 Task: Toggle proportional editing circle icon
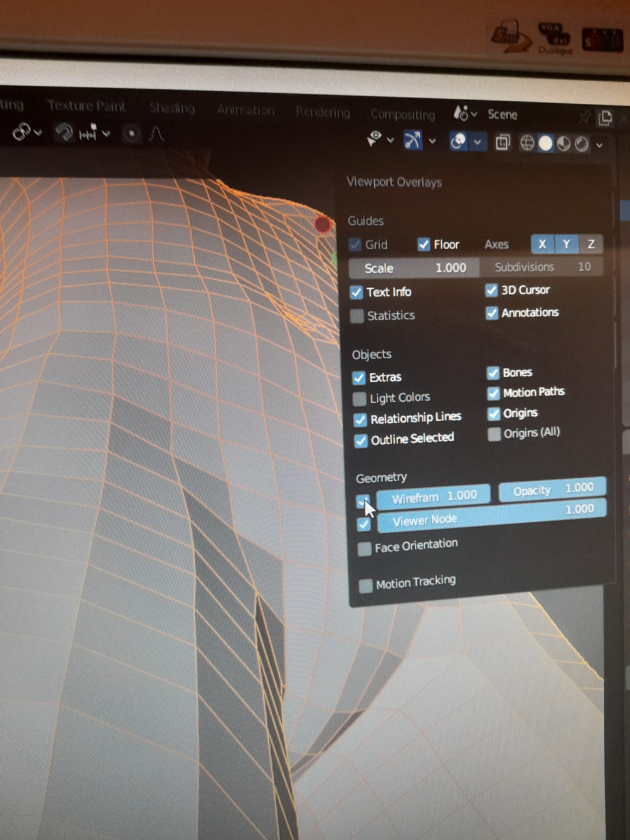[x=131, y=134]
